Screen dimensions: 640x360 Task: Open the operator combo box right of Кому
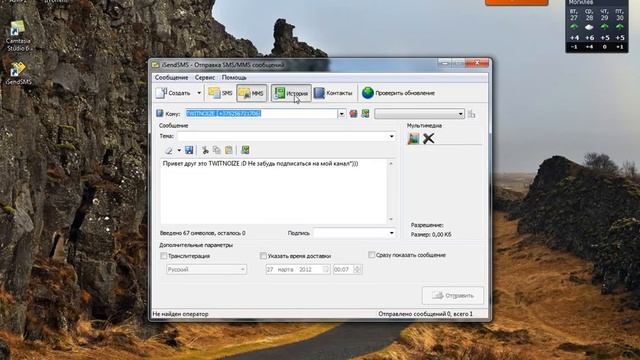coord(420,114)
